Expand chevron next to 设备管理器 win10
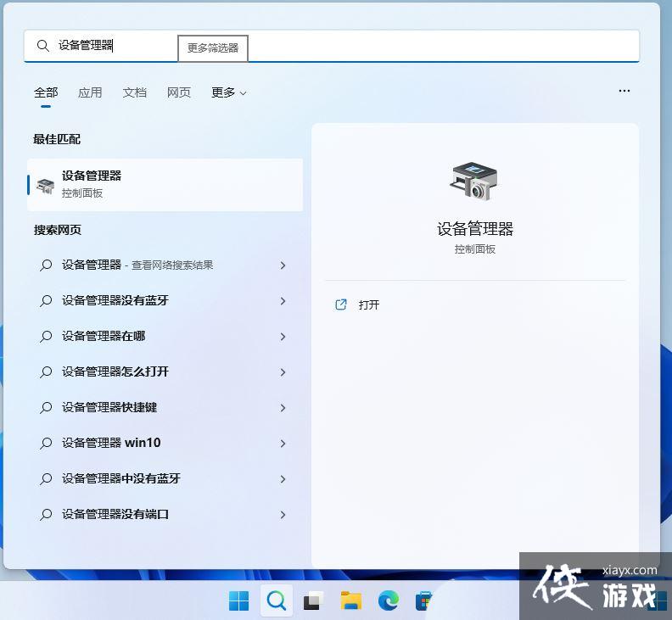The width and height of the screenshot is (672, 620). click(x=283, y=443)
